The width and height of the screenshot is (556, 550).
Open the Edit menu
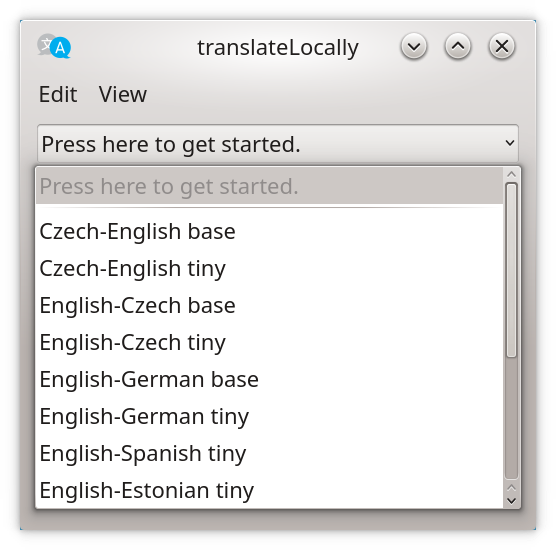(58, 94)
